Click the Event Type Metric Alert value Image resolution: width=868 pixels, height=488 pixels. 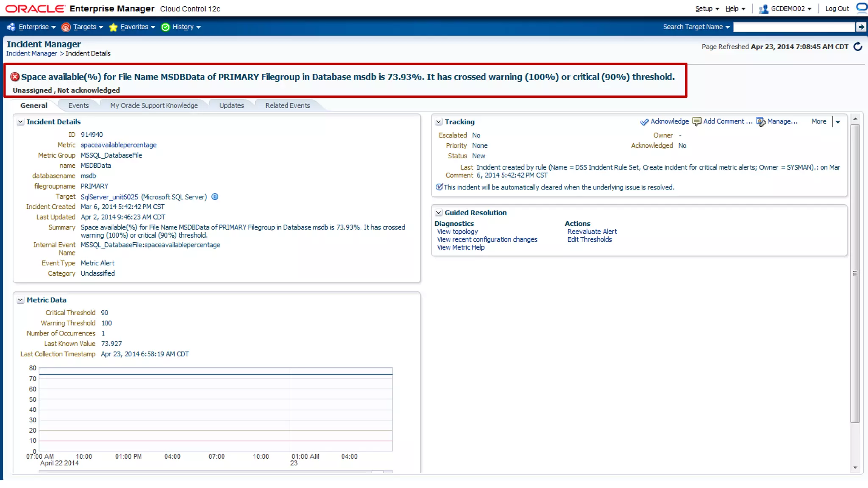(97, 263)
